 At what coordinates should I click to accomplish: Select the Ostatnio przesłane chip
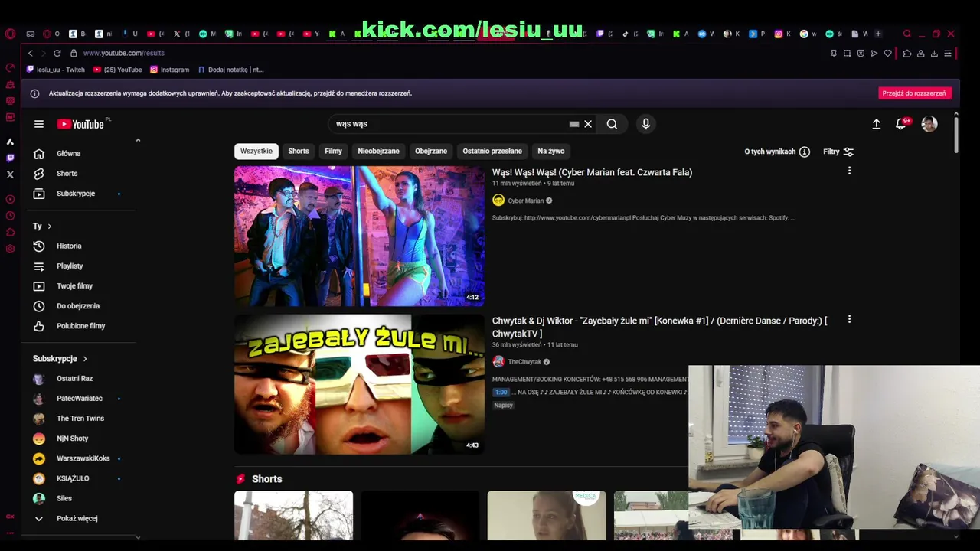click(492, 152)
